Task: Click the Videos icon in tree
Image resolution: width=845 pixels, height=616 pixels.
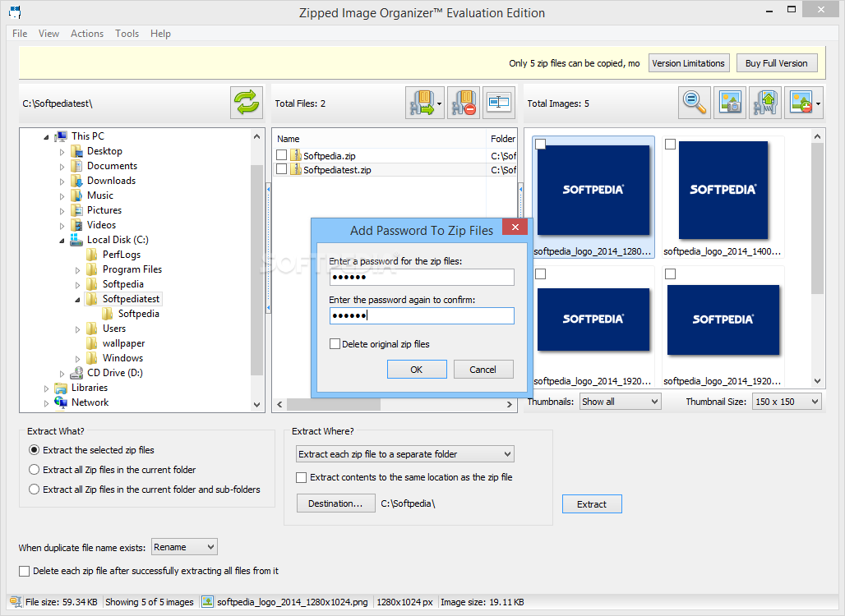Action: 76,225
